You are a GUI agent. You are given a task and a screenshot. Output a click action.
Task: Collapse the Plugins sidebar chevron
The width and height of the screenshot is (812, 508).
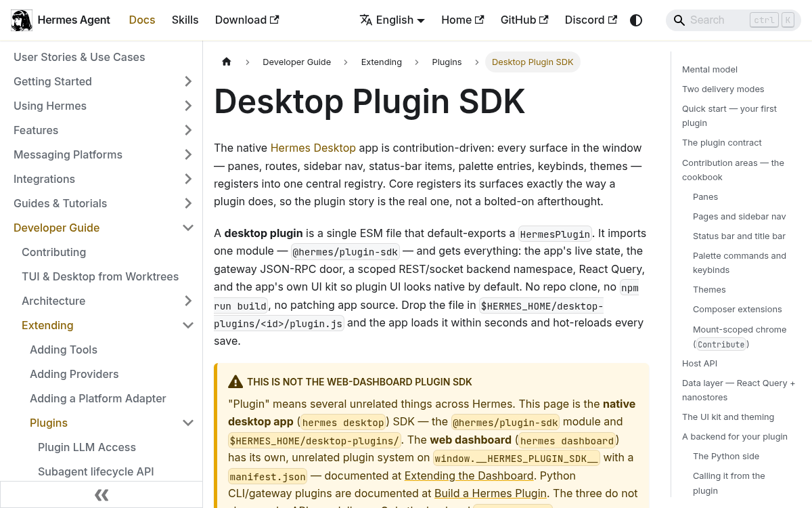point(188,423)
